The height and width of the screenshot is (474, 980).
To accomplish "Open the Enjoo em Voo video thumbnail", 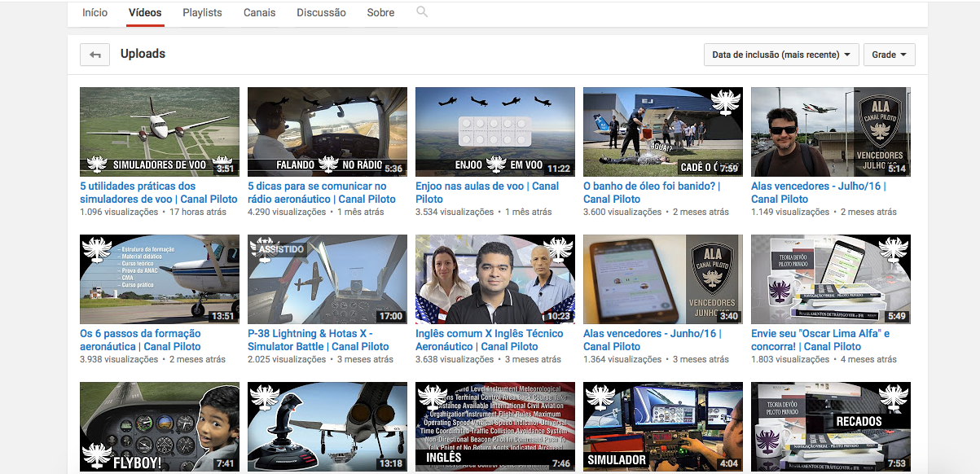I will coord(495,132).
